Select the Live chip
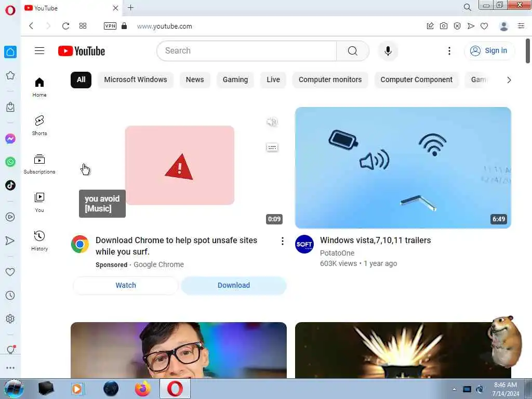 pyautogui.click(x=273, y=79)
